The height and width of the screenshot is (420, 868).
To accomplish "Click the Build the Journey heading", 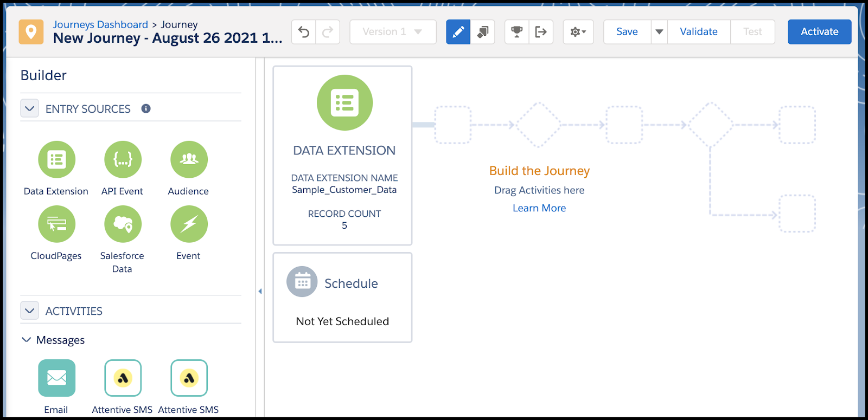I will tap(539, 171).
